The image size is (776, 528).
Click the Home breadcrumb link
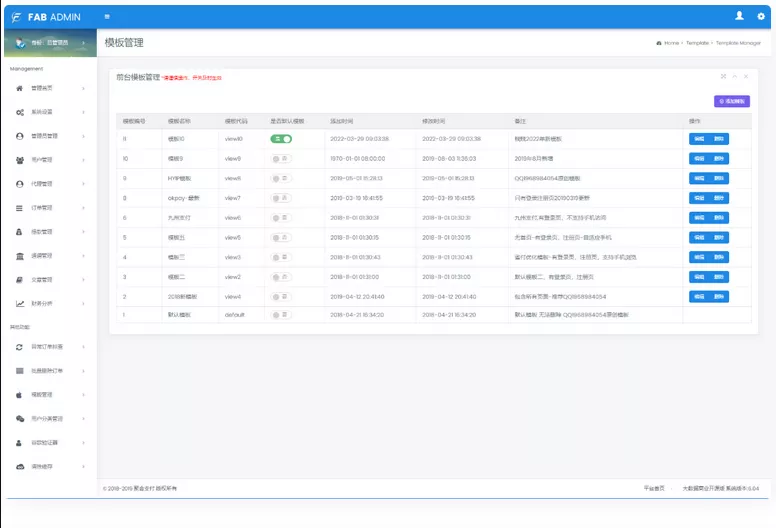[x=669, y=44]
